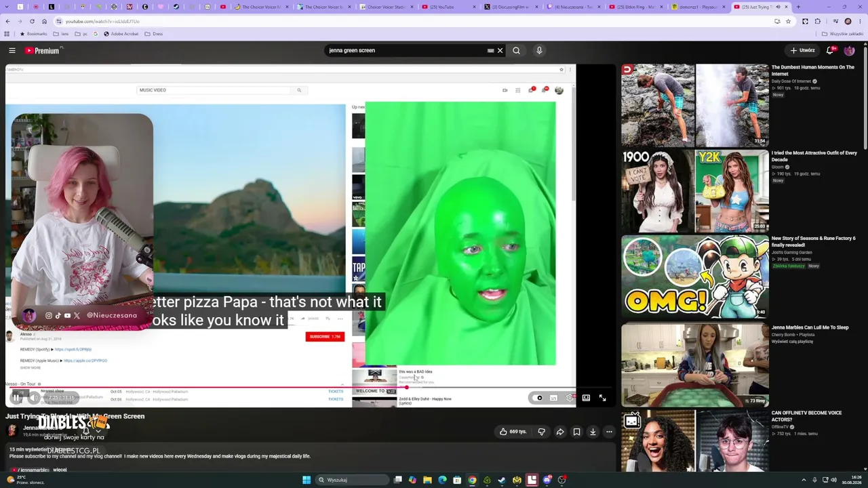Open 'Wszystkie zakładki' all bookmarks folder
The height and width of the screenshot is (488, 868).
coord(843,33)
